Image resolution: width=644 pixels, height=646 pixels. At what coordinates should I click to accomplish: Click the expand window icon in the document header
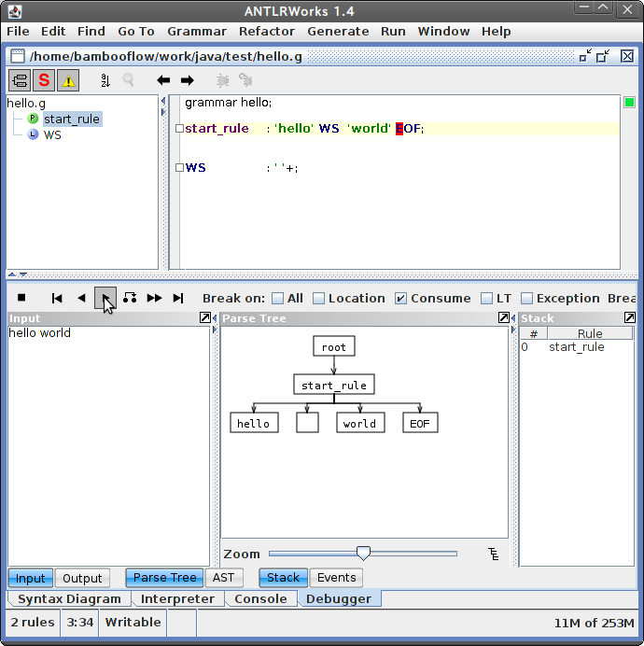click(x=604, y=56)
